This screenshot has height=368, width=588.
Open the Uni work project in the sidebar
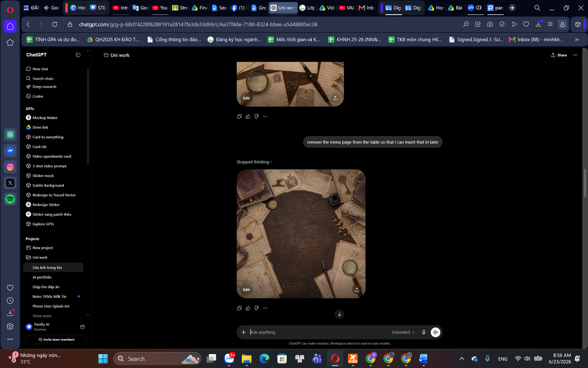coord(55,258)
